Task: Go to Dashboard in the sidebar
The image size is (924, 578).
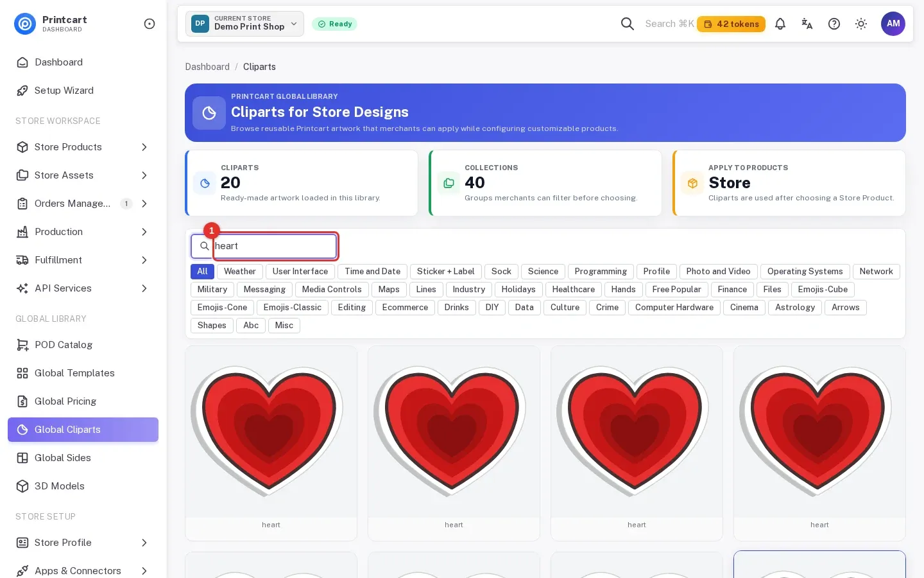Action: [83, 62]
